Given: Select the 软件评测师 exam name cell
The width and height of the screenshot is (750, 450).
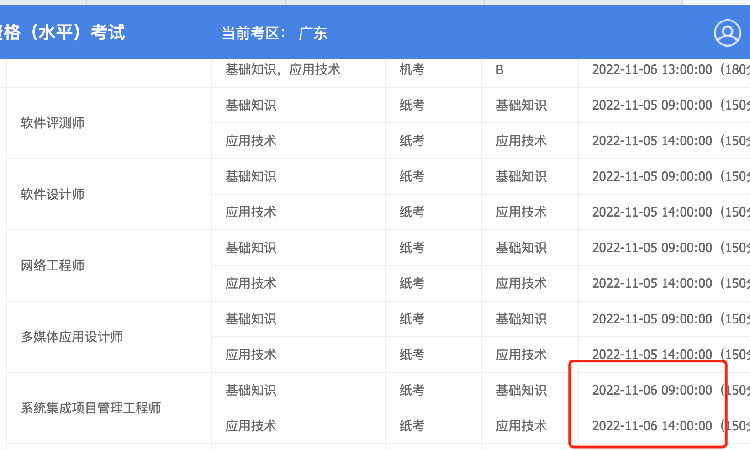Looking at the screenshot, I should point(53,123).
